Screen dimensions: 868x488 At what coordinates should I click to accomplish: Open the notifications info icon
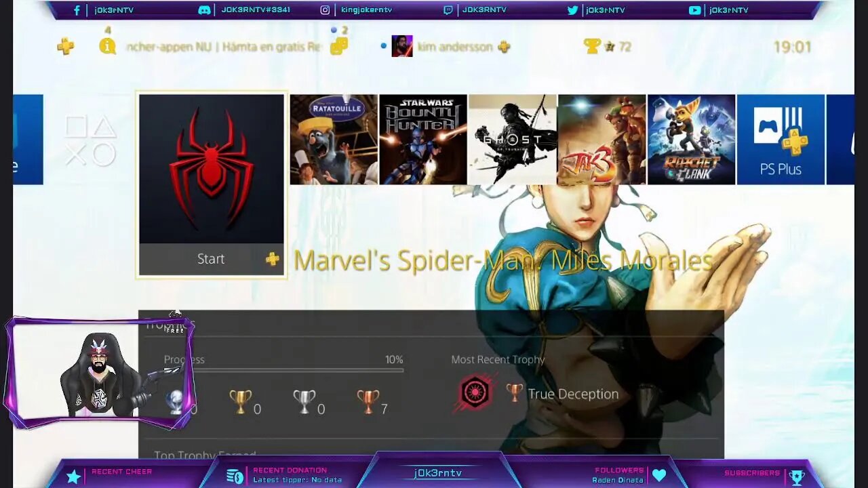click(x=107, y=46)
